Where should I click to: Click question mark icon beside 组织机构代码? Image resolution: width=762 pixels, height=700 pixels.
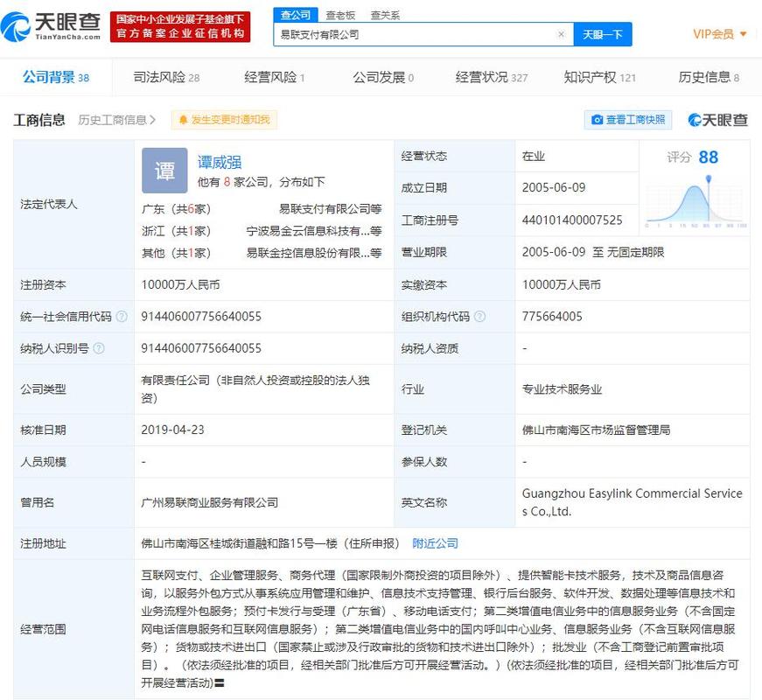point(479,317)
